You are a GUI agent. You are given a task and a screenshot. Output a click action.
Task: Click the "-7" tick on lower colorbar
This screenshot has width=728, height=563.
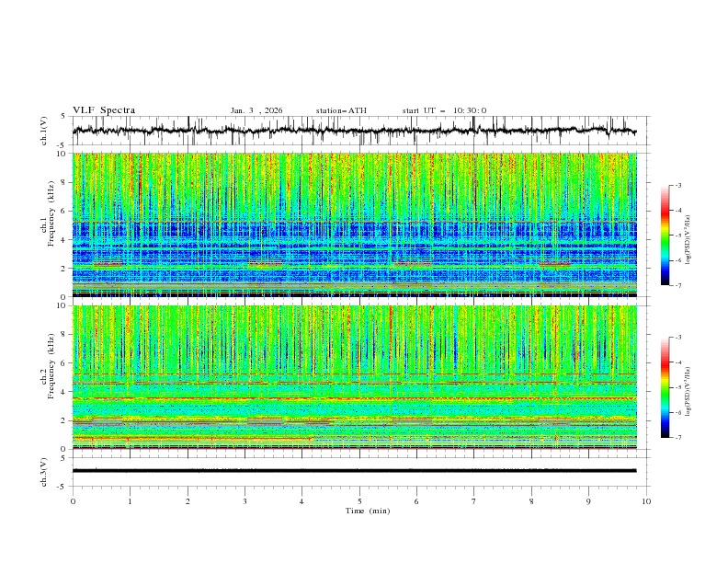point(677,437)
